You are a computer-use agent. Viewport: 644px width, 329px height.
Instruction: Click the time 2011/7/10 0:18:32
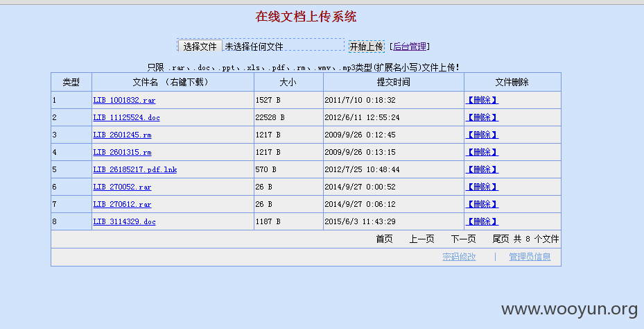(360, 100)
